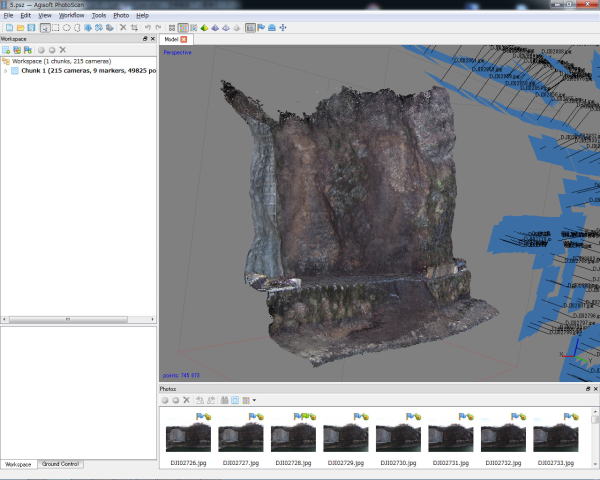
Task: Crop the selection with the Crop icon
Action: 134,28
